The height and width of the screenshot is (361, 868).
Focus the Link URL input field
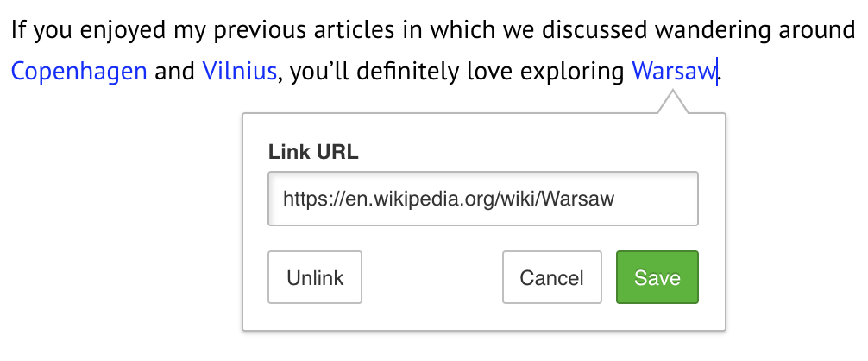tap(482, 199)
